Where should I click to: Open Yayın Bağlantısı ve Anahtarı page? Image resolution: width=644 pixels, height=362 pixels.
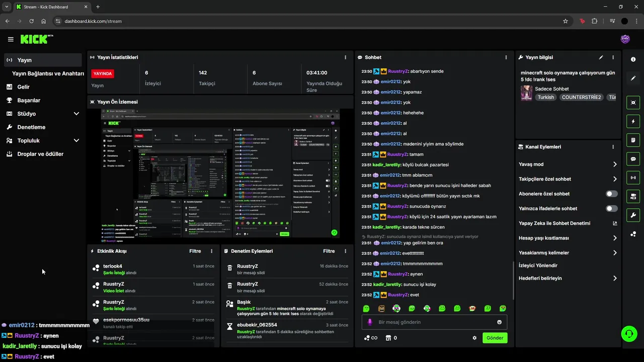[x=48, y=73]
